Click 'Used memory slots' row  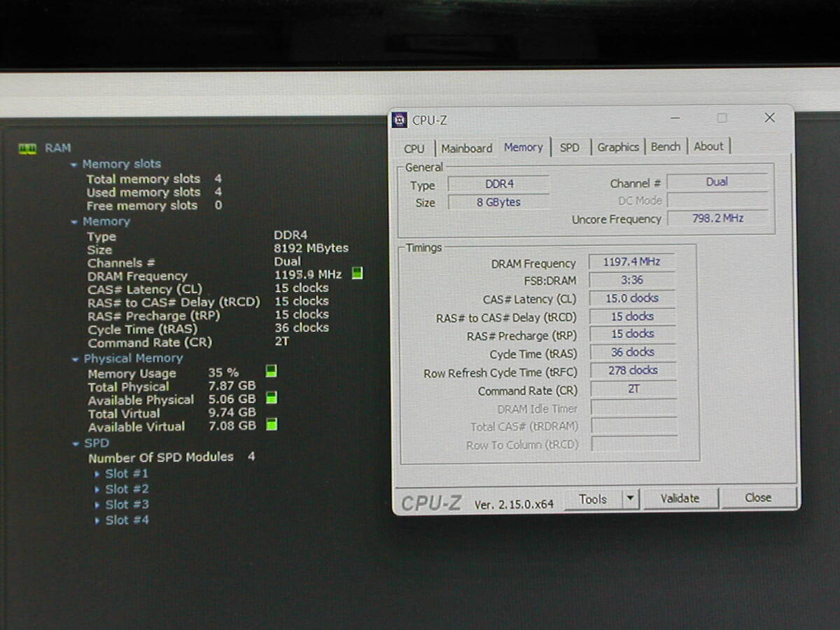pyautogui.click(x=154, y=192)
